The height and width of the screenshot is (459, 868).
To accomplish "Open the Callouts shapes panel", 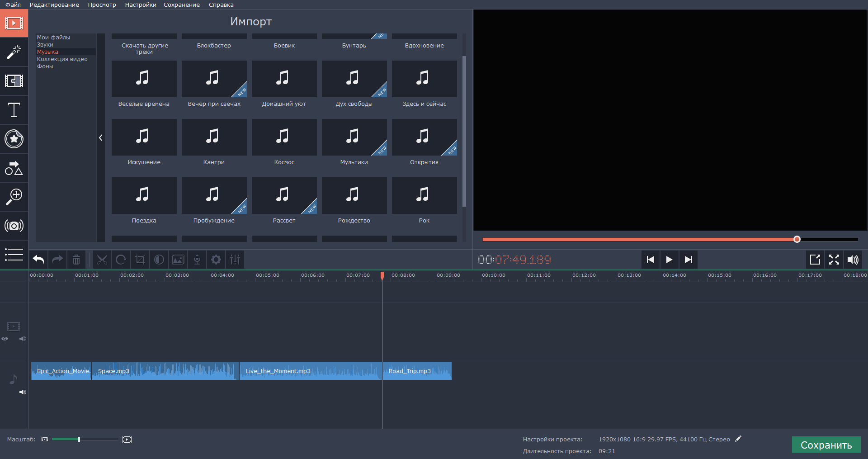I will [14, 168].
